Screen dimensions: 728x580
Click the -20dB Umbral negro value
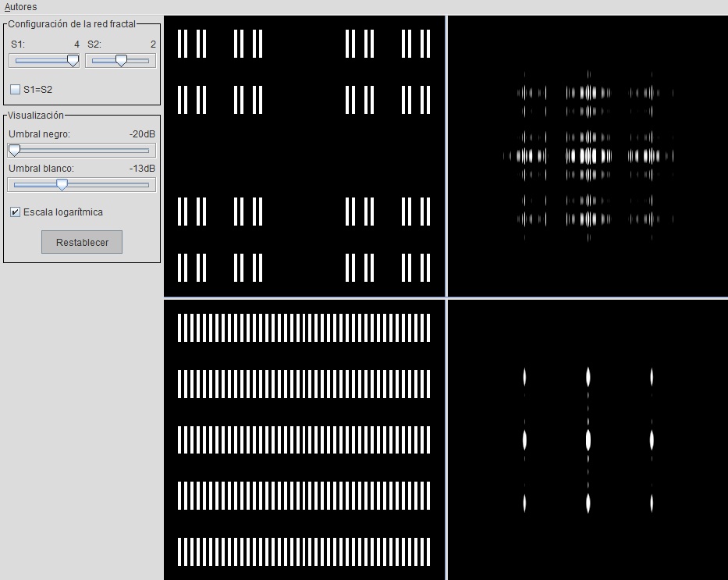tap(142, 134)
